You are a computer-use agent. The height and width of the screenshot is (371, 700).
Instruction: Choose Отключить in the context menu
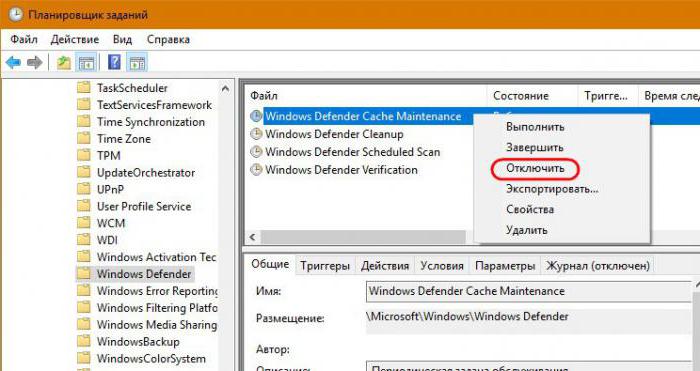click(x=535, y=168)
